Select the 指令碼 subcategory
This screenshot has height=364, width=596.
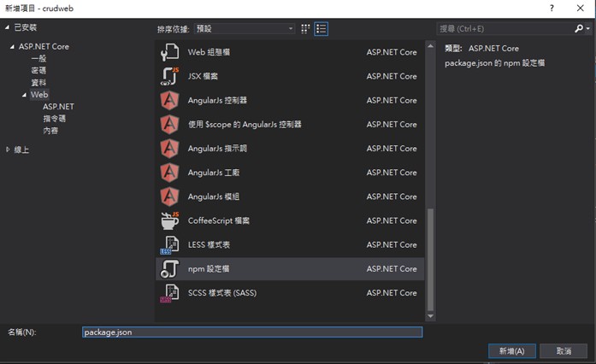coord(55,119)
